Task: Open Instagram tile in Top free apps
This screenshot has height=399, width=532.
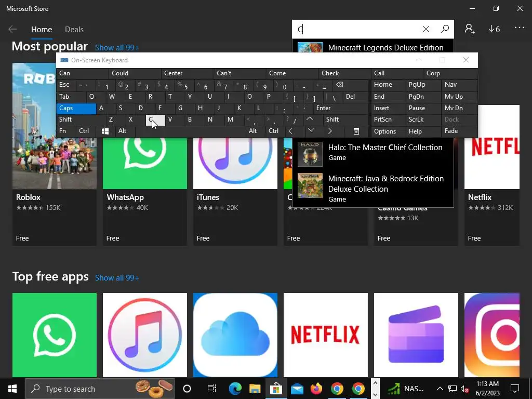Action: pos(491,335)
